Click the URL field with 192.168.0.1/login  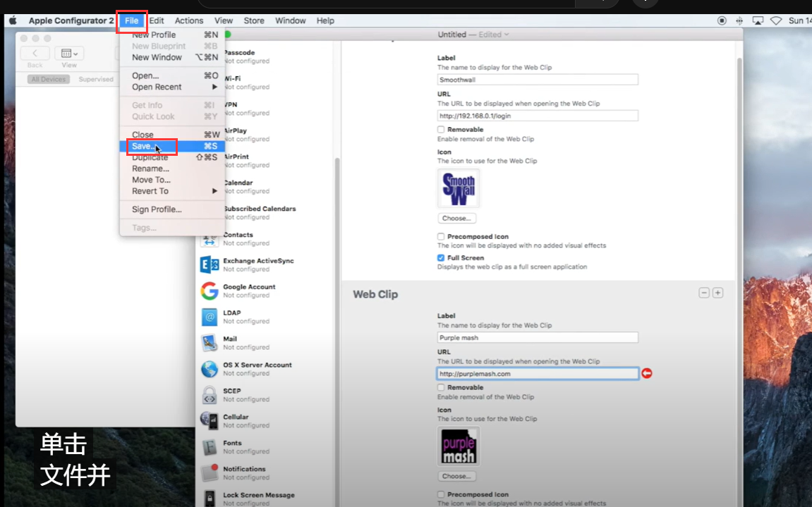[538, 116]
